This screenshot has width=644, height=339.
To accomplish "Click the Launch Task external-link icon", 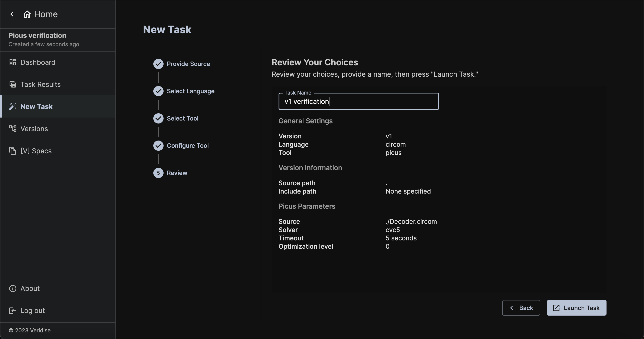I will (556, 308).
